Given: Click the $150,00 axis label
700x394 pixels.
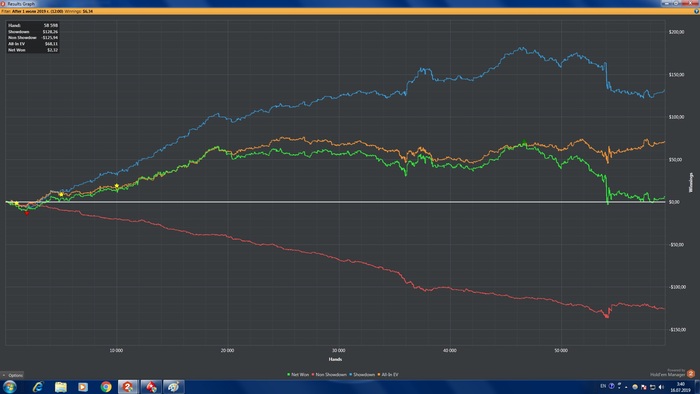Looking at the screenshot, I should 676,75.
